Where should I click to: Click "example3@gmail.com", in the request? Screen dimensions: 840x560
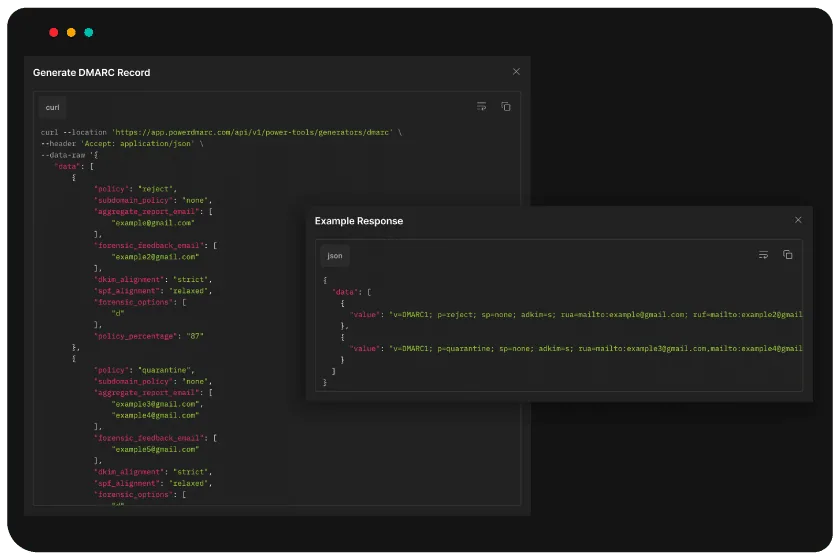(x=158, y=404)
